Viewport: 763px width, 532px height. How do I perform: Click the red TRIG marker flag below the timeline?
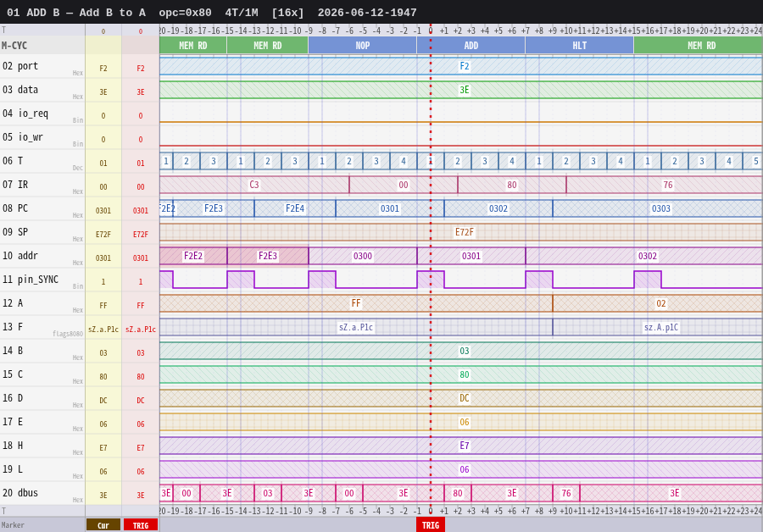(x=430, y=525)
